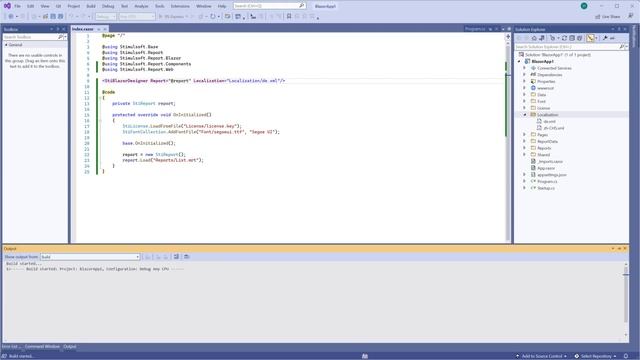The width and height of the screenshot is (640, 360).
Task: Open the Extensions menu
Action: tap(180, 6)
